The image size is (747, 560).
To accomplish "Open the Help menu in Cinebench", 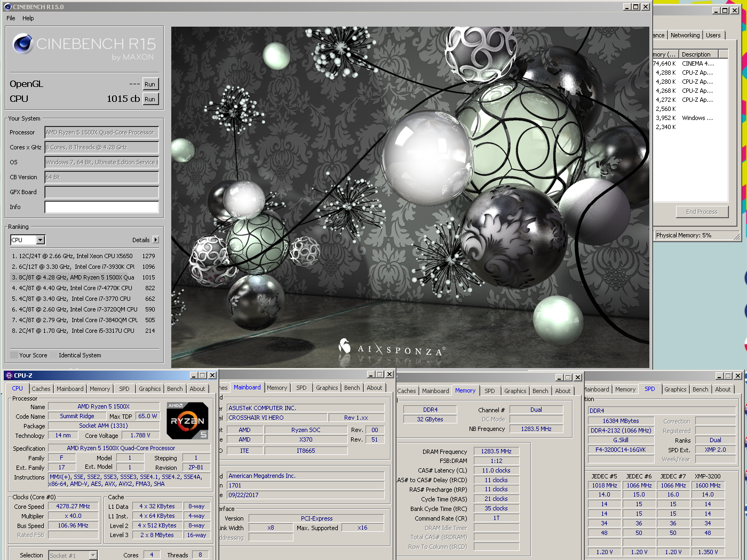I will [x=28, y=18].
